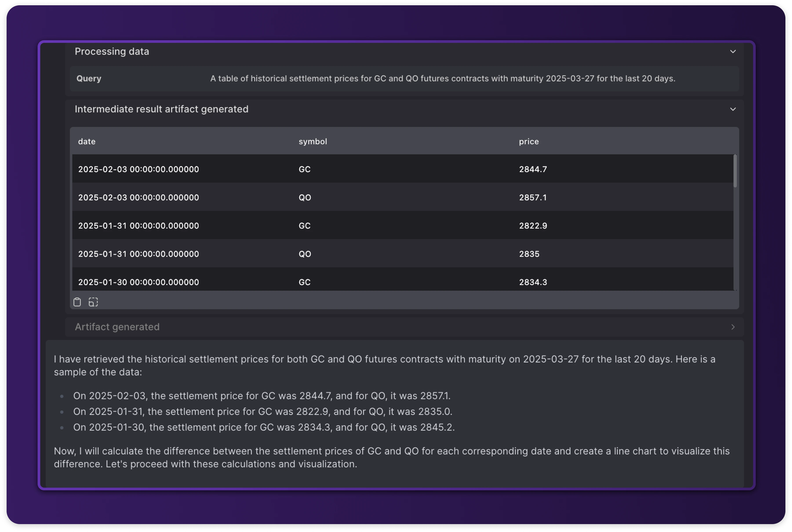Collapse the Processing data section chevron
The height and width of the screenshot is (532, 792).
[x=733, y=52]
